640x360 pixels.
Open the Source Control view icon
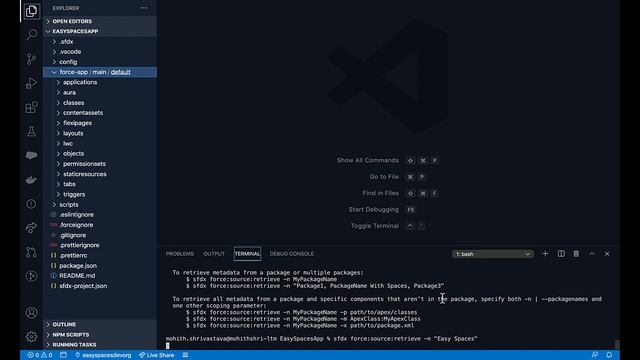point(31,59)
